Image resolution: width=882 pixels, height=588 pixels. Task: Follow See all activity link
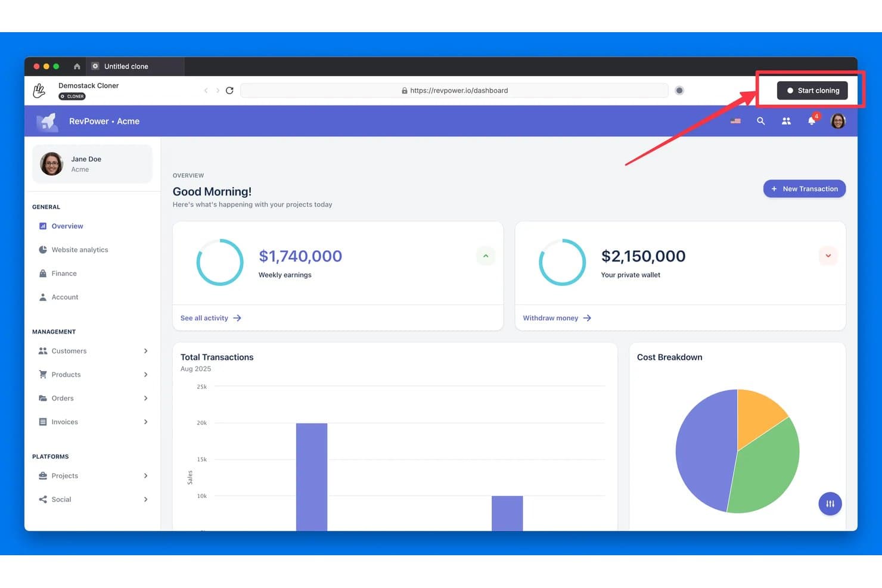coord(211,318)
